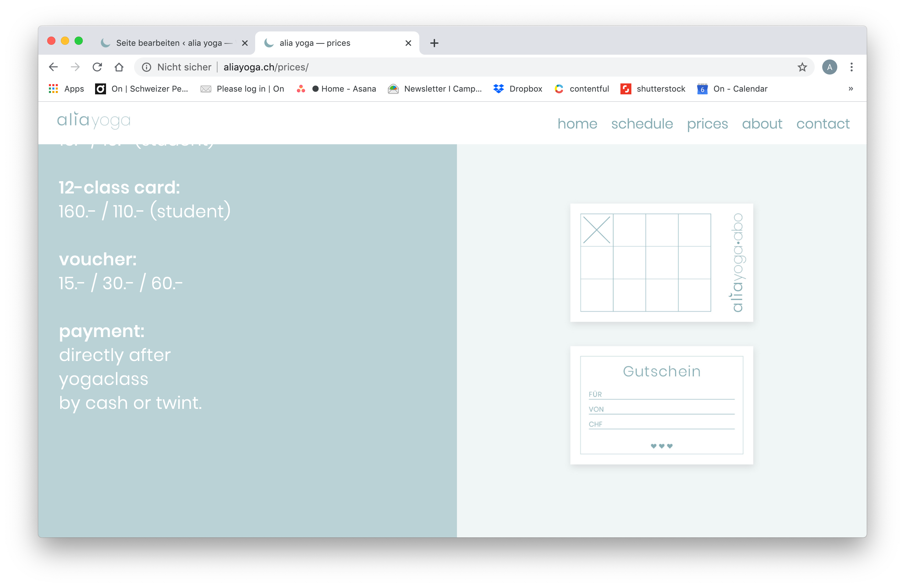The width and height of the screenshot is (905, 588).
Task: Open the Dropbox bookmark
Action: [x=517, y=89]
